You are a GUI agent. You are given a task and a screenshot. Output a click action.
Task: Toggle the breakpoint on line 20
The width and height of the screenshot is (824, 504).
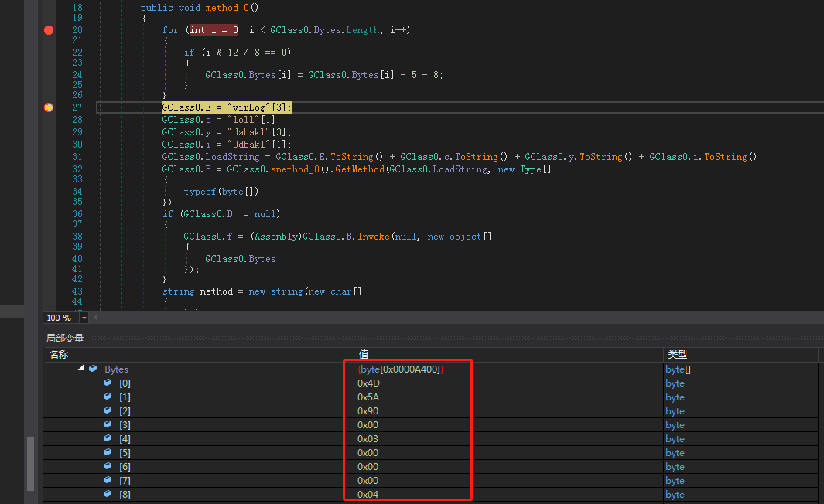[x=49, y=30]
